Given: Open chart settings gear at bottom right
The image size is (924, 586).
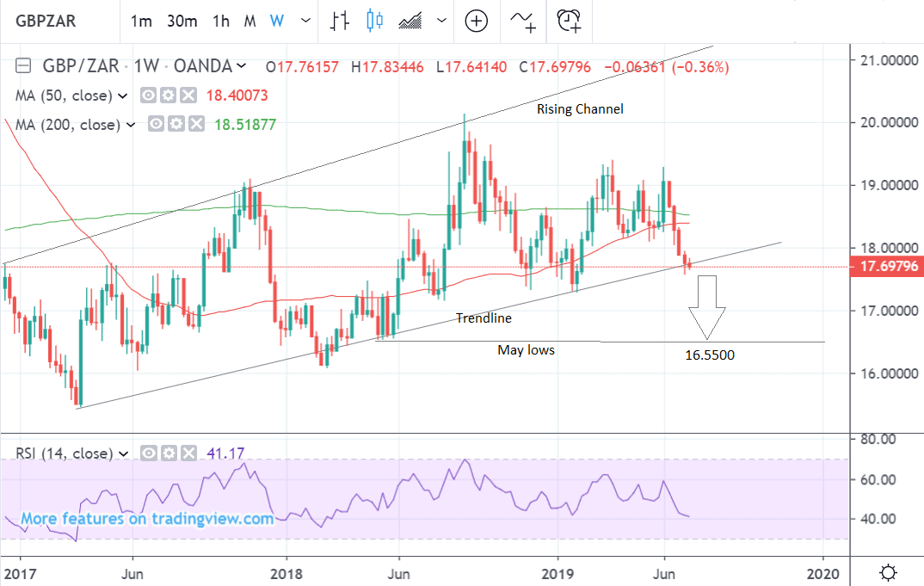Looking at the screenshot, I should tap(890, 572).
